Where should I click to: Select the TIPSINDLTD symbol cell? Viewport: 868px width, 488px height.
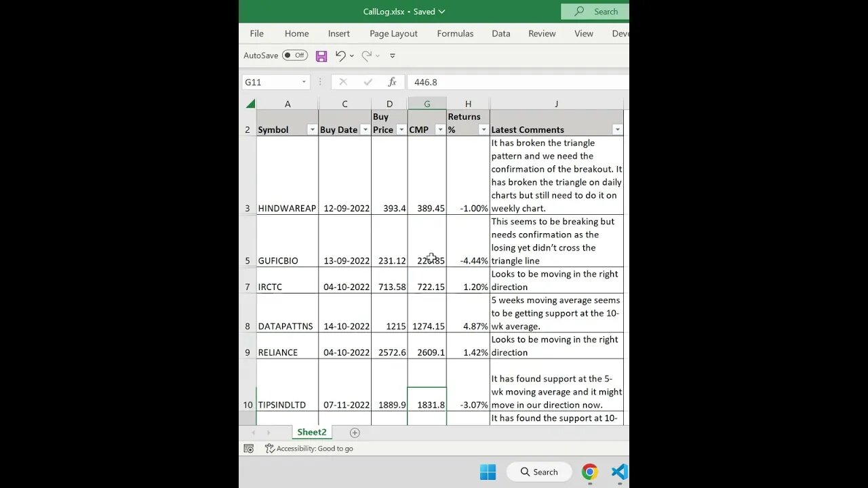288,385
